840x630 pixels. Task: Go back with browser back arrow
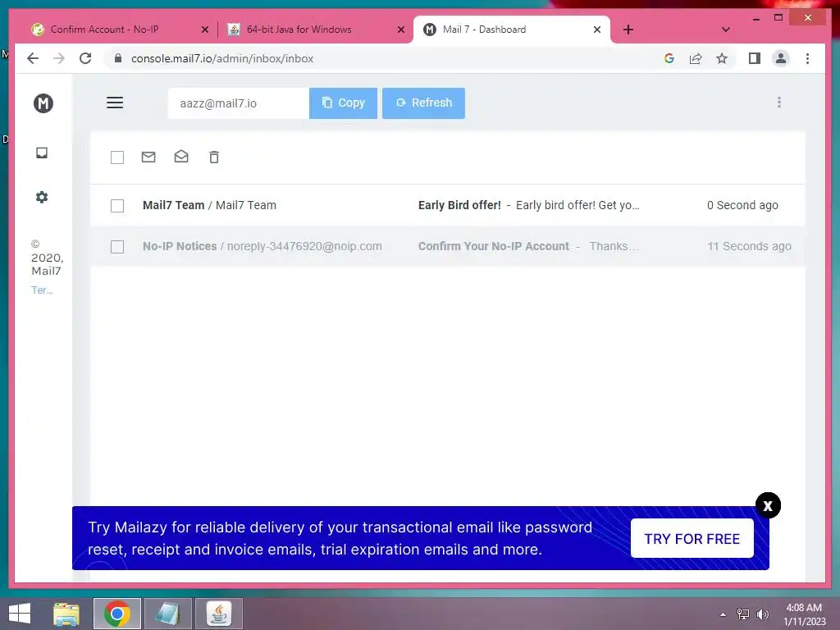point(33,58)
